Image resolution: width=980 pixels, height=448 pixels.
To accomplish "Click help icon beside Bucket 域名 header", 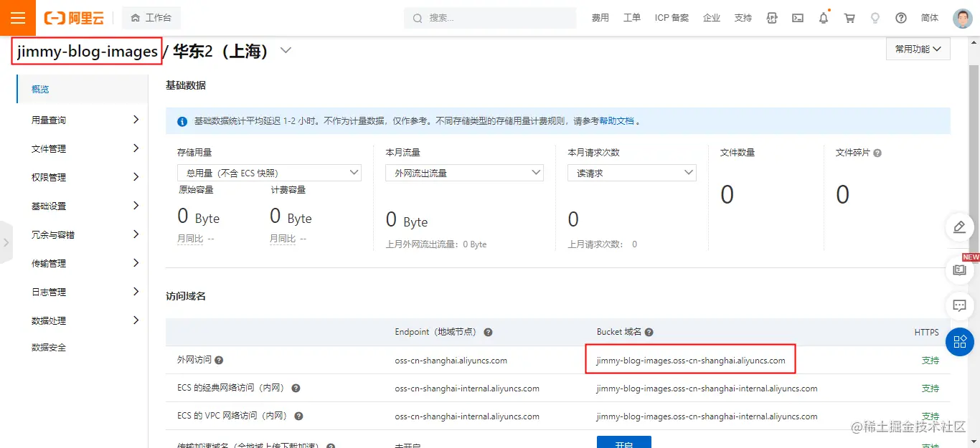I will (x=649, y=333).
